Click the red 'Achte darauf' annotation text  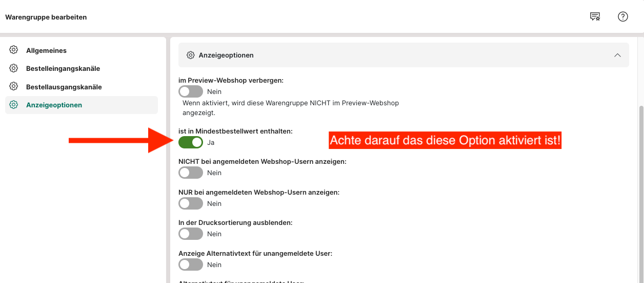445,140
